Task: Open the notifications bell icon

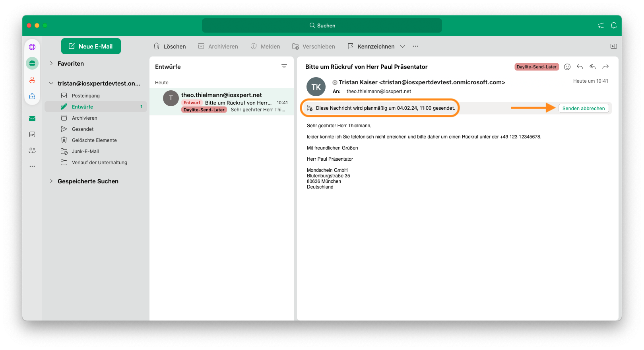Action: click(614, 25)
